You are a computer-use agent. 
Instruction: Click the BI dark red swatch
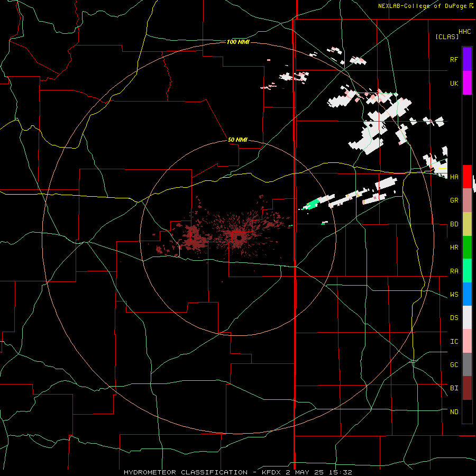pyautogui.click(x=467, y=388)
